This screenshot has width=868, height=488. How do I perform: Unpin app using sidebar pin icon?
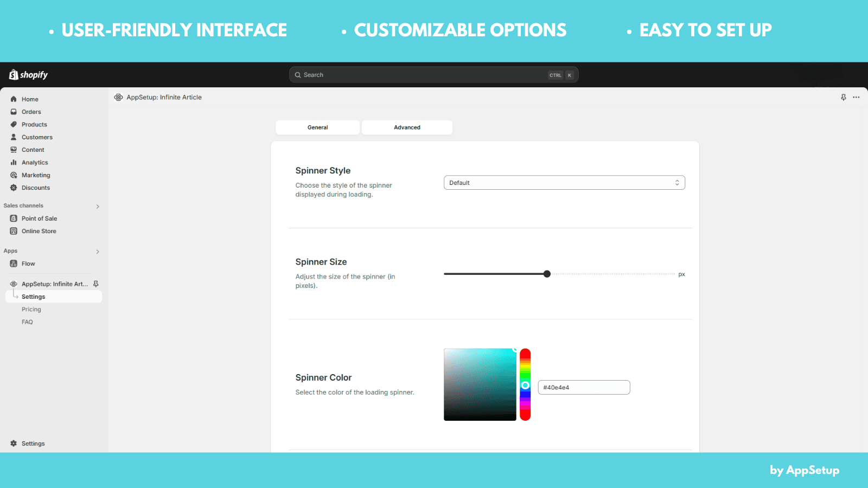(96, 284)
